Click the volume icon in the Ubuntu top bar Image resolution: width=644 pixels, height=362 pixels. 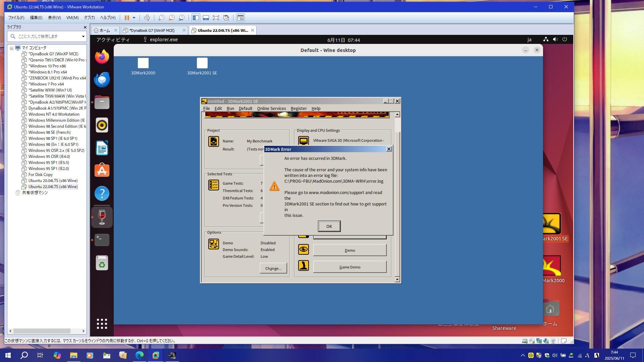(x=555, y=39)
